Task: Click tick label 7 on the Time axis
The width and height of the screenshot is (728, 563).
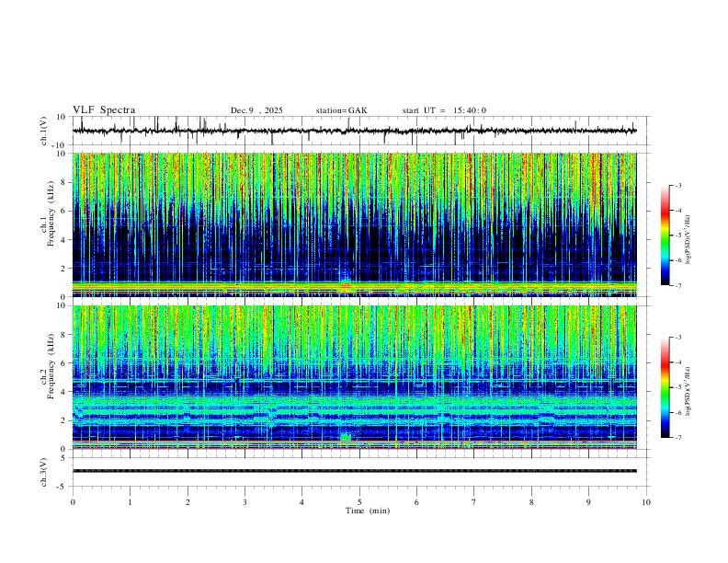Action: (x=474, y=502)
